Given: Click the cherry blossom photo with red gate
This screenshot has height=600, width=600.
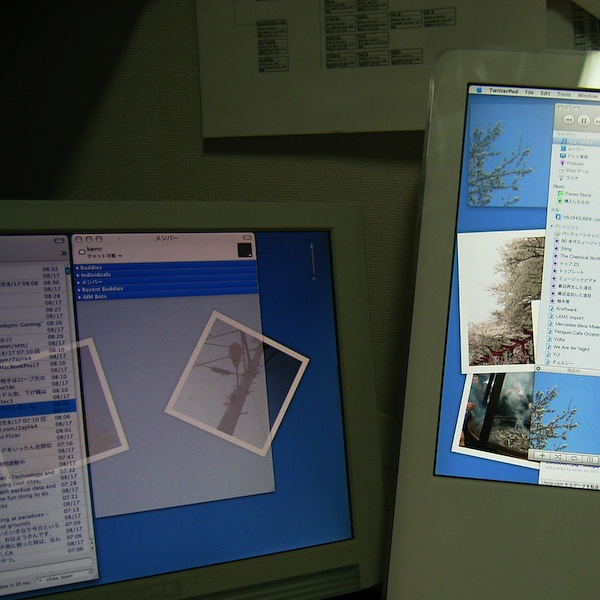Looking at the screenshot, I should [502, 301].
